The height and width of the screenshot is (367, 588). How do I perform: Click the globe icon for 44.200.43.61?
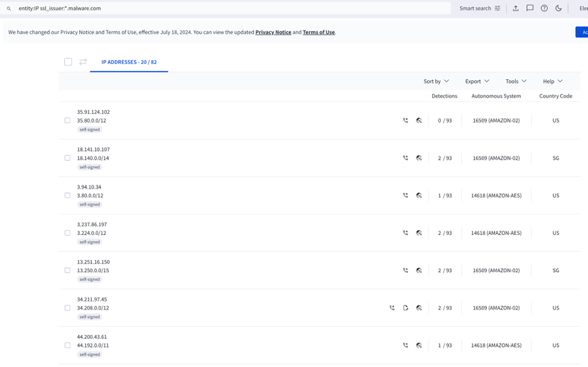click(419, 345)
